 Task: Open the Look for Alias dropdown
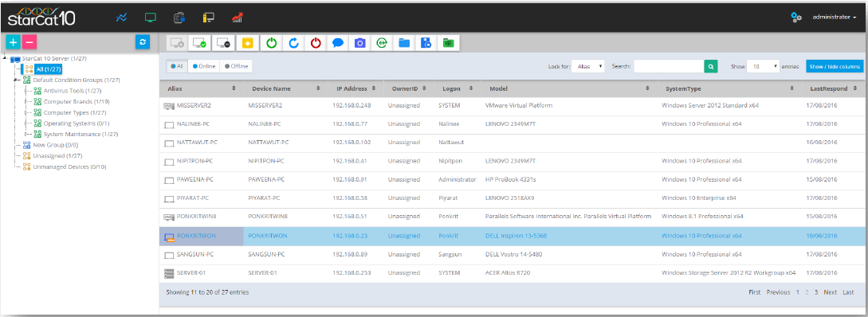coord(588,66)
